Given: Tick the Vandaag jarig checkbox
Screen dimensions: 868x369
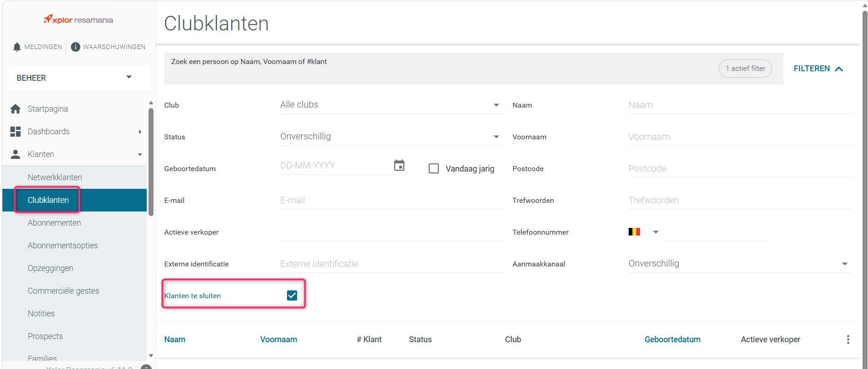Looking at the screenshot, I should pyautogui.click(x=434, y=168).
